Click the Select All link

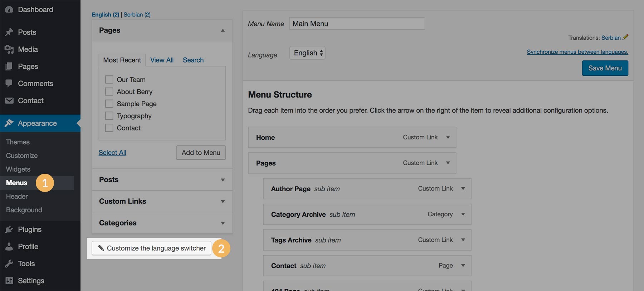tap(112, 153)
